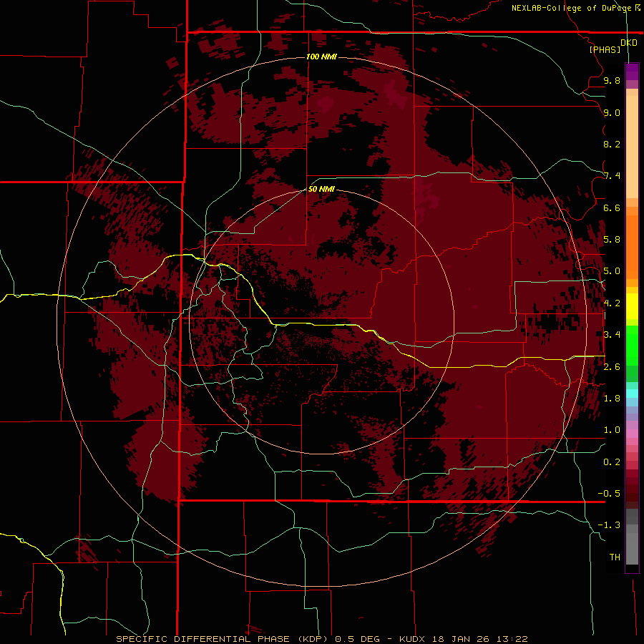
Task: Click the orange segment of the color bar
Action: pos(632,247)
